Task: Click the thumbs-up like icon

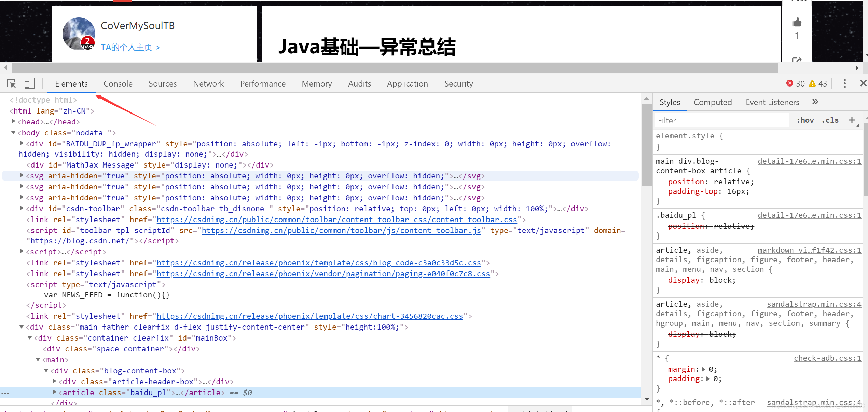Action: point(797,22)
